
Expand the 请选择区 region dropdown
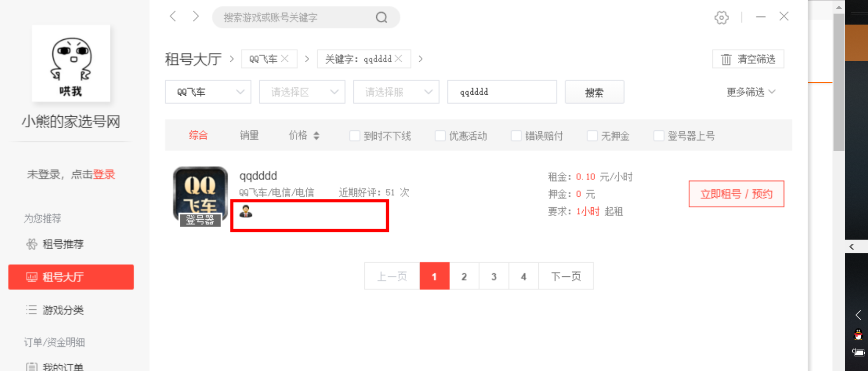302,92
